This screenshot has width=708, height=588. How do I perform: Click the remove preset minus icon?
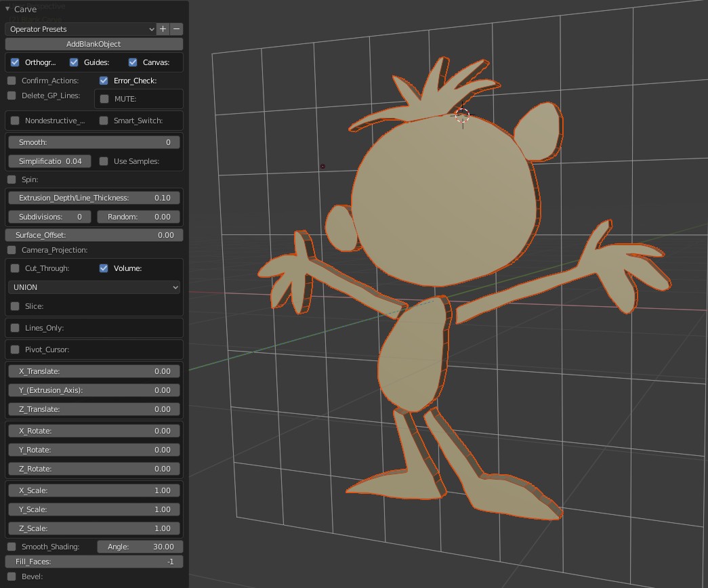[x=177, y=29]
